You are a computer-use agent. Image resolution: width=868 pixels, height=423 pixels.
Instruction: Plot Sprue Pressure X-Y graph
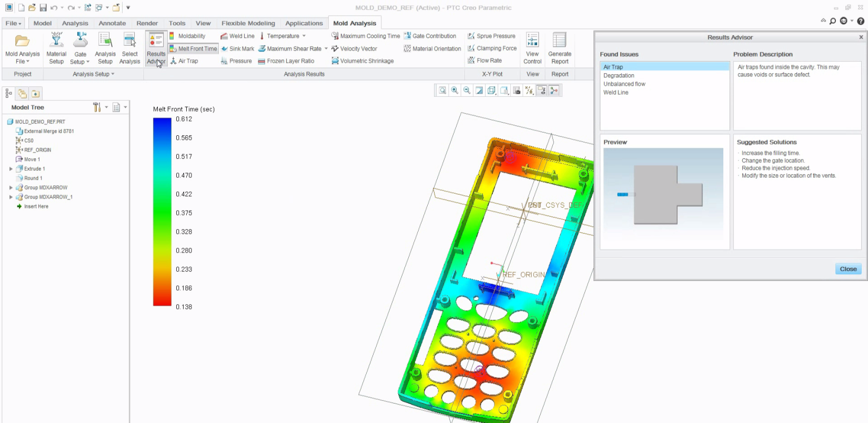tap(491, 36)
